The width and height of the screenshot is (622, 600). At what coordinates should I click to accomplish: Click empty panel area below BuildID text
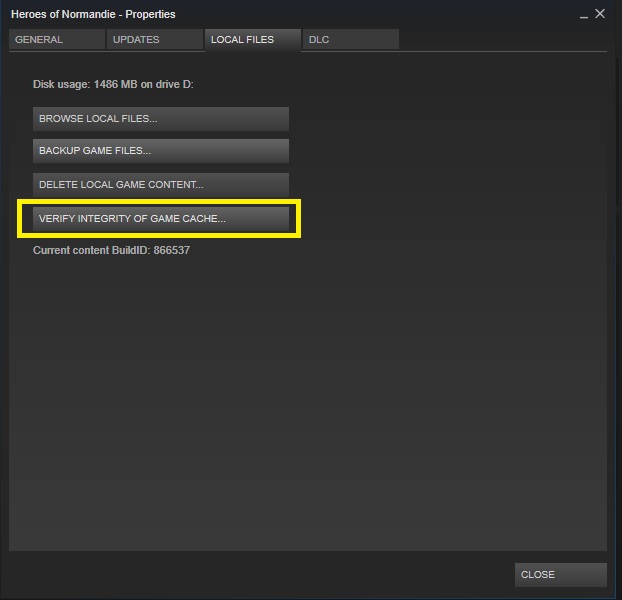[x=300, y=400]
